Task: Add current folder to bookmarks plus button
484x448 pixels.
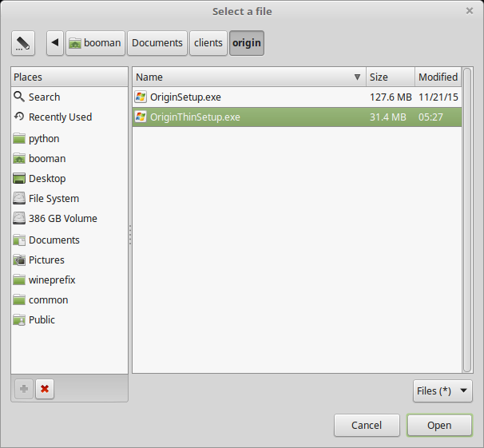Action: coord(24,389)
